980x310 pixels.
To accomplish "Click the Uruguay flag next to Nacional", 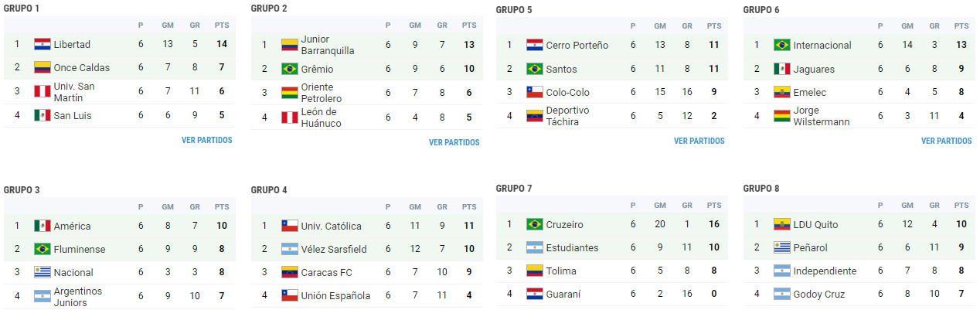I will click(42, 272).
